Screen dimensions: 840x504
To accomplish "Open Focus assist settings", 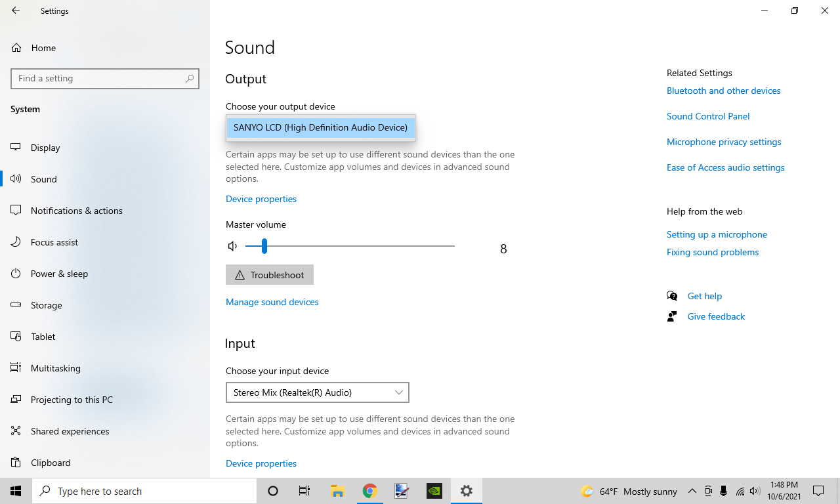I will pos(105,242).
